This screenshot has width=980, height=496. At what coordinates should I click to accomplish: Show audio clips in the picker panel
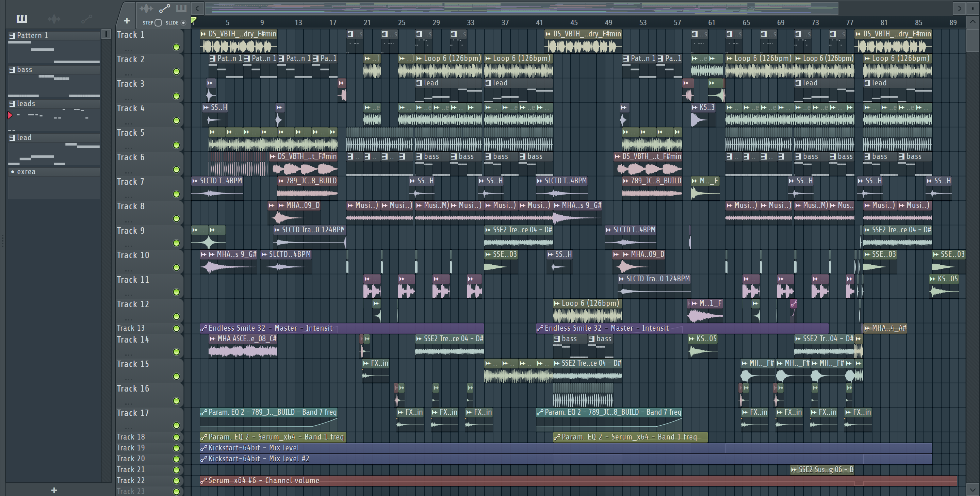[x=54, y=19]
